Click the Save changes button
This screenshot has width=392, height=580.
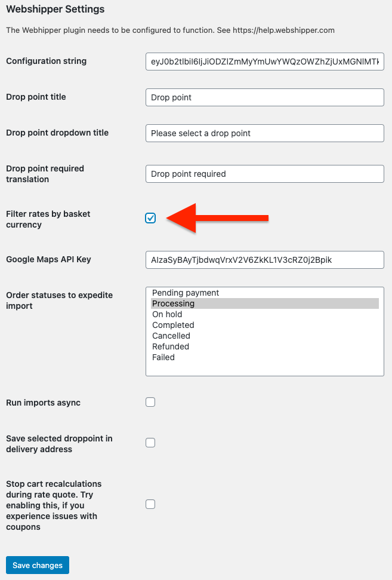pos(38,565)
